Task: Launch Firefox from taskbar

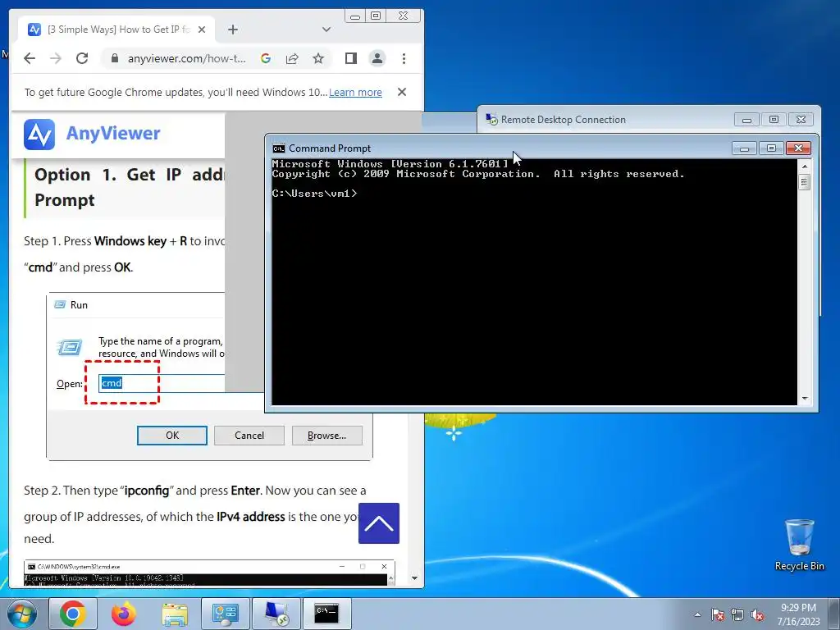Action: pos(124,614)
